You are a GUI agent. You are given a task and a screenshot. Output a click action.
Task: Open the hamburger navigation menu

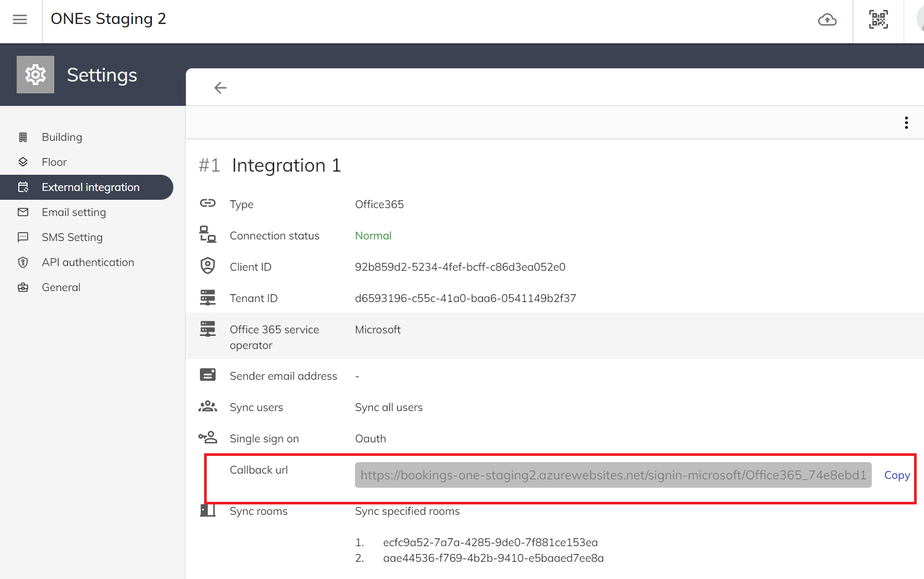coord(20,20)
